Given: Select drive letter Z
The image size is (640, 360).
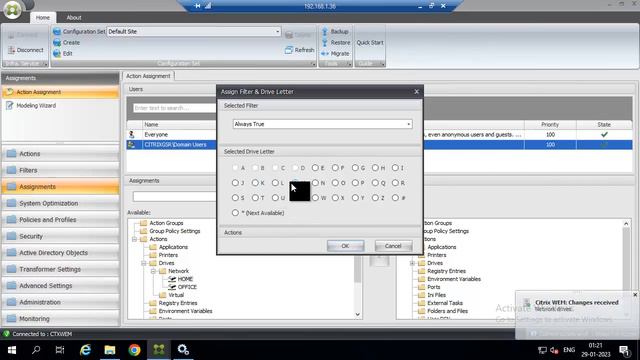Looking at the screenshot, I should tap(375, 198).
